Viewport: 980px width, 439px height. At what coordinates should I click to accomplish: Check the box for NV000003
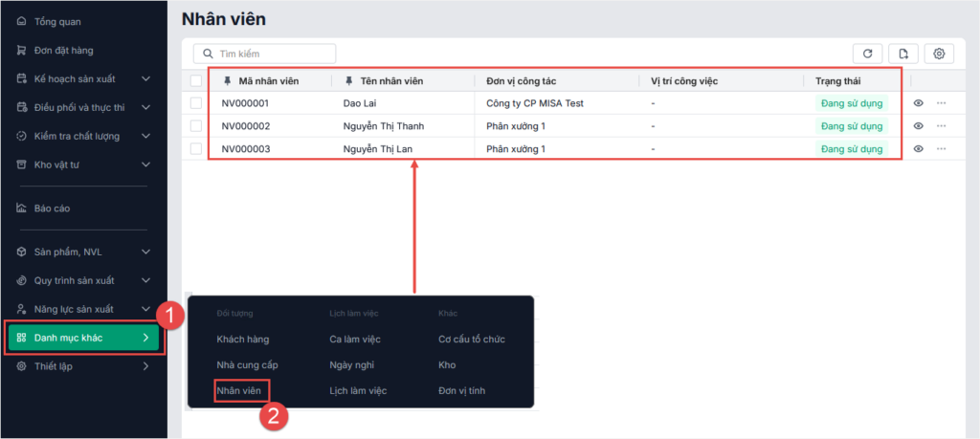point(196,148)
